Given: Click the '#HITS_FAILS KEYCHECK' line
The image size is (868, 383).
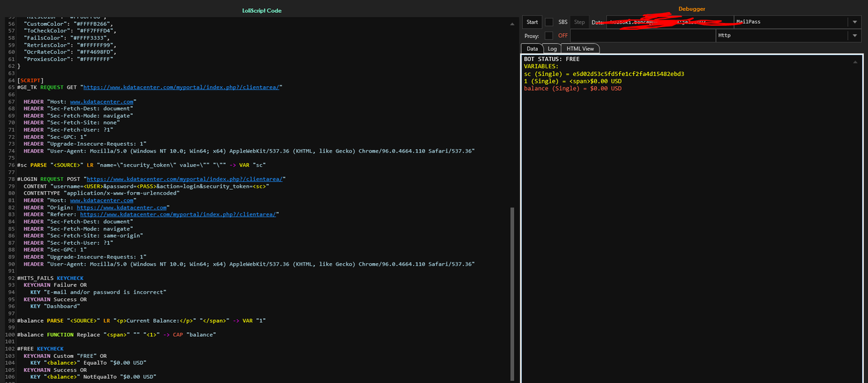Looking at the screenshot, I should (x=50, y=278).
